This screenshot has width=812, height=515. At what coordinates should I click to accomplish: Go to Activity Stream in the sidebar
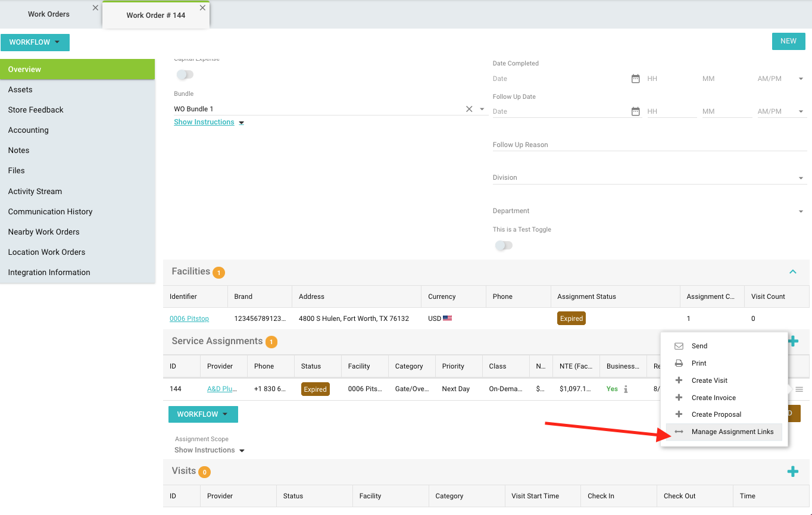pos(35,191)
